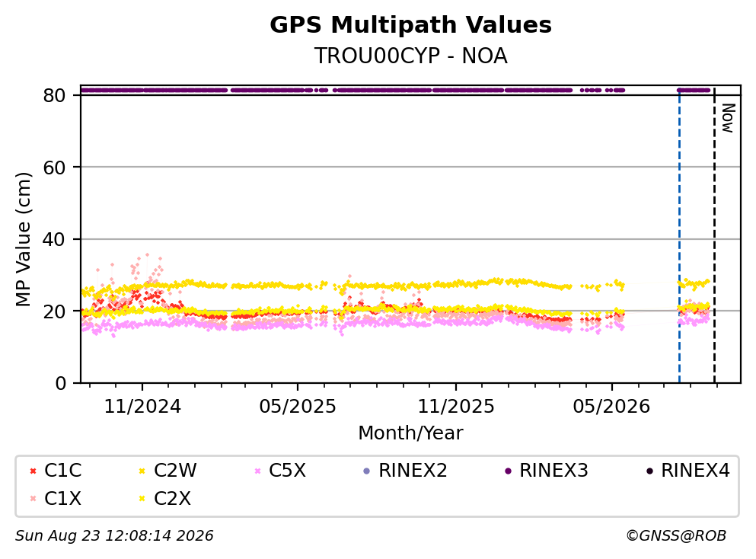Image resolution: width=756 pixels, height=559 pixels.
Task: Select the C1C legend label
Action: click(x=62, y=470)
